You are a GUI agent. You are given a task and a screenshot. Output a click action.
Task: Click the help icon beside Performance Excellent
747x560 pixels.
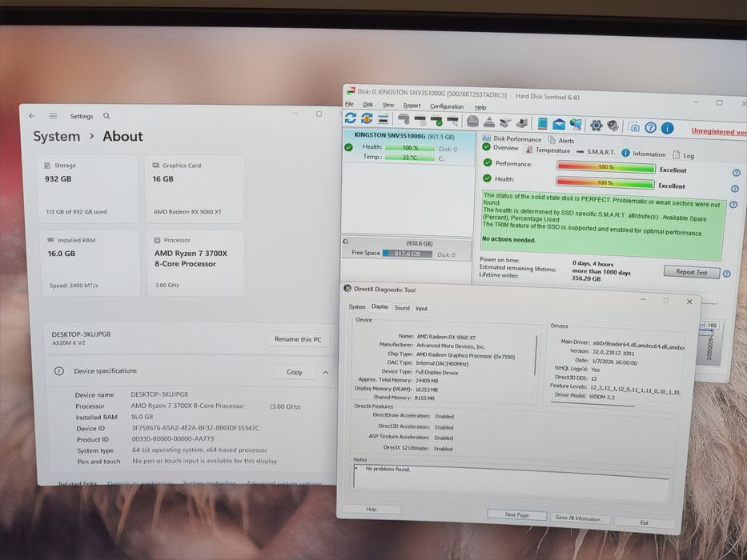point(736,173)
